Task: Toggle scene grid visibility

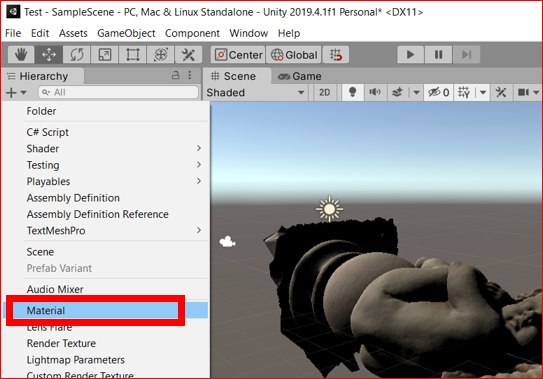Action: [464, 92]
